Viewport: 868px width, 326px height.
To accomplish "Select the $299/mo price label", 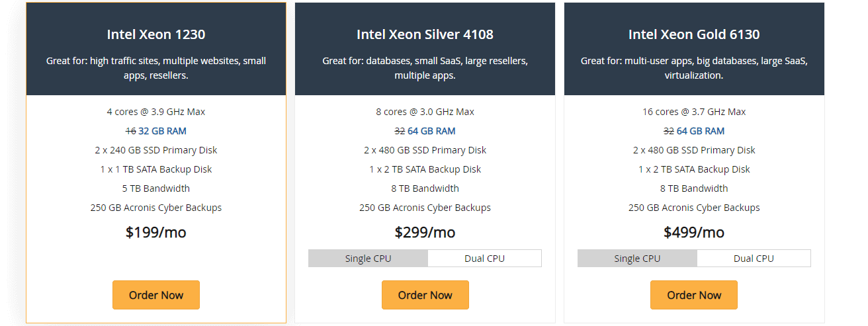I will click(425, 232).
